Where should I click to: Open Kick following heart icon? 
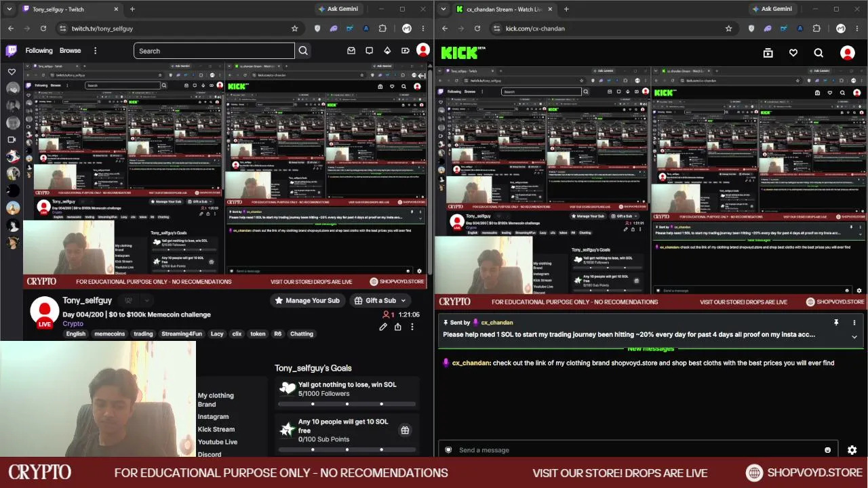pyautogui.click(x=793, y=53)
